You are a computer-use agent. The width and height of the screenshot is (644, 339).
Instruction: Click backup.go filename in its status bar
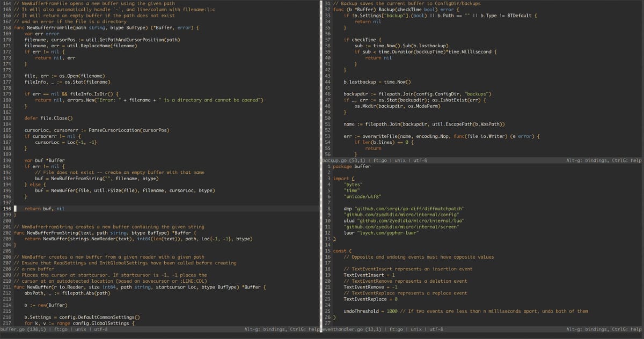click(x=334, y=160)
